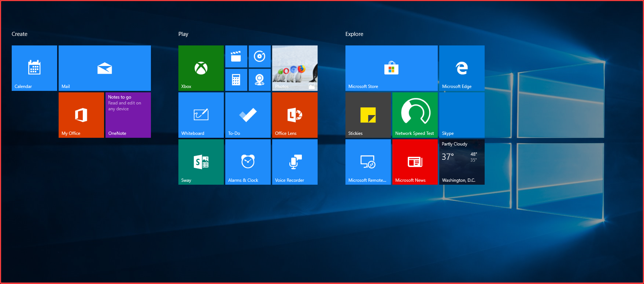Open the To-Do tile
The width and height of the screenshot is (644, 284).
pyautogui.click(x=248, y=115)
